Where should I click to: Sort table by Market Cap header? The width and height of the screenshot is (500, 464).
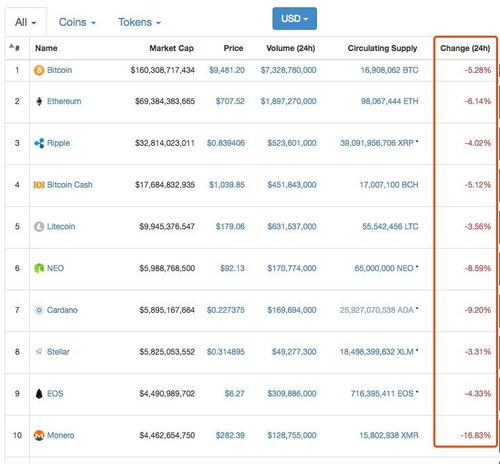click(x=171, y=48)
